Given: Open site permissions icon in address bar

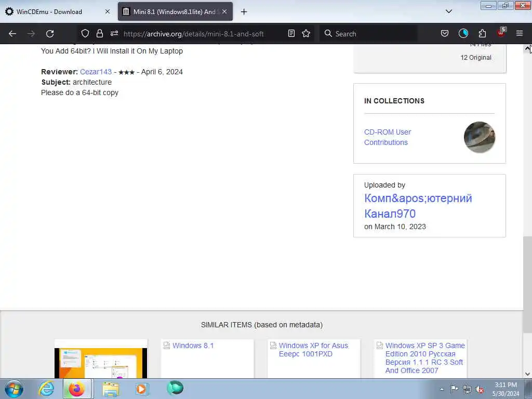Looking at the screenshot, I should coord(114,33).
